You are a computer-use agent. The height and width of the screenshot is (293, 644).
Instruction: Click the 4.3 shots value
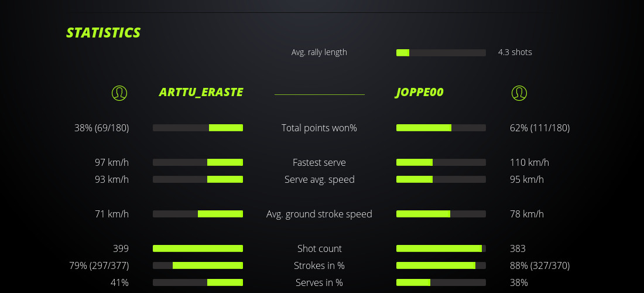pyautogui.click(x=515, y=52)
